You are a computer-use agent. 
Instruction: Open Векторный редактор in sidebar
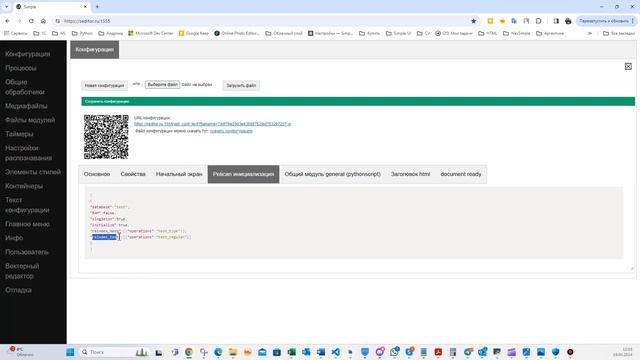(22, 271)
